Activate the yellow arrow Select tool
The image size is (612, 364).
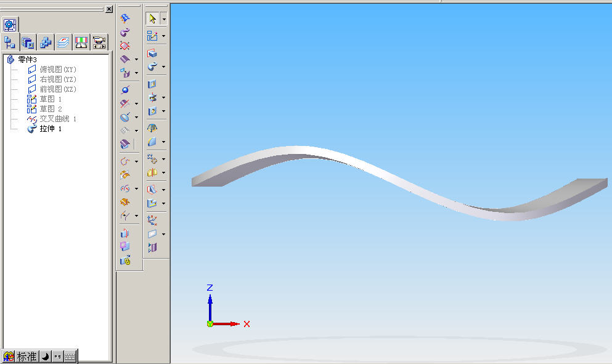point(152,18)
